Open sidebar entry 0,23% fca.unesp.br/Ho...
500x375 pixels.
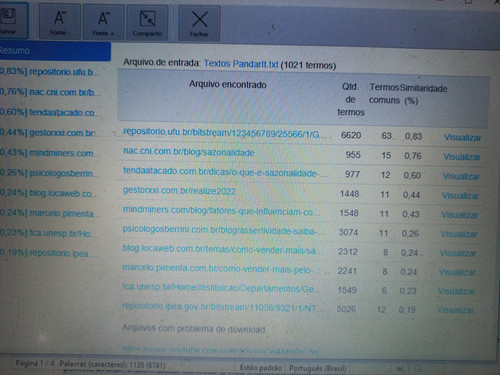tap(48, 233)
